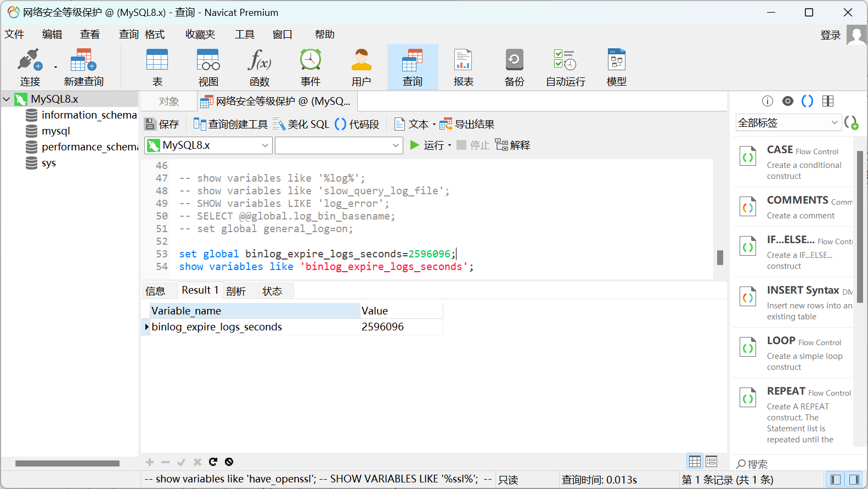Refresh the result grid with refresh icon
868x489 pixels.
coord(213,462)
